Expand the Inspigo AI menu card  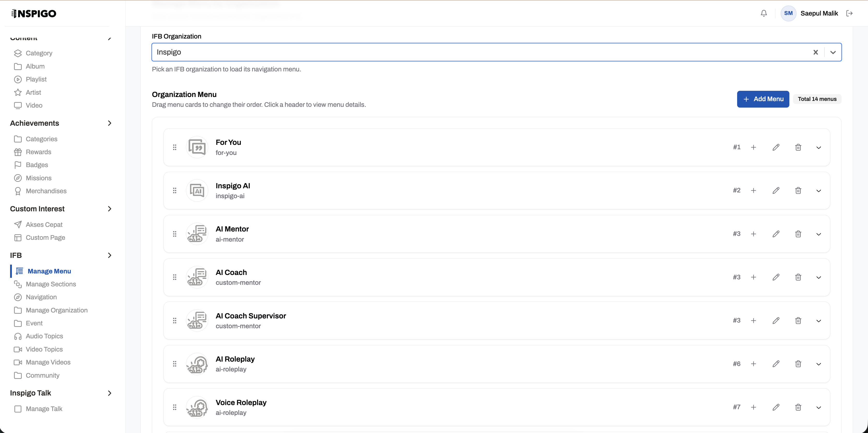click(x=818, y=191)
